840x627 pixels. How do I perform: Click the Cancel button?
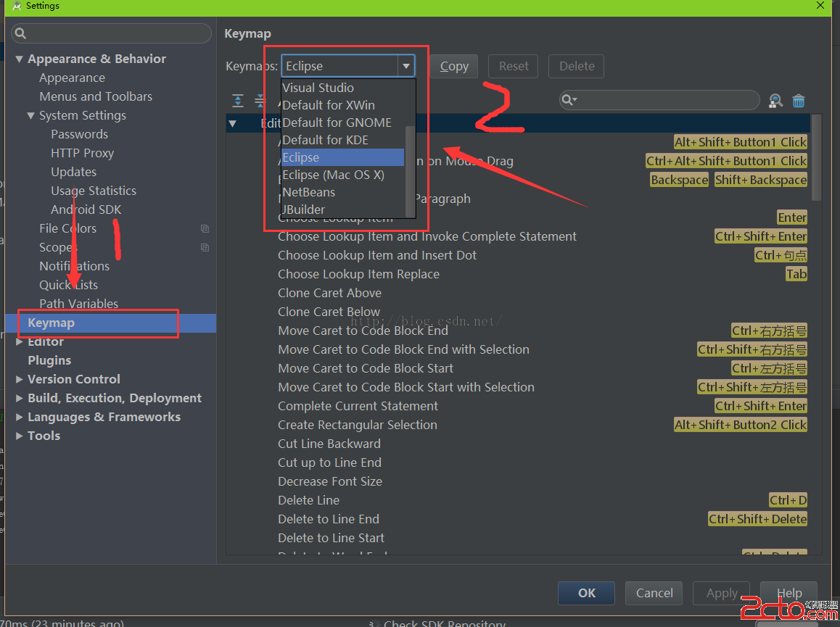[x=654, y=593]
